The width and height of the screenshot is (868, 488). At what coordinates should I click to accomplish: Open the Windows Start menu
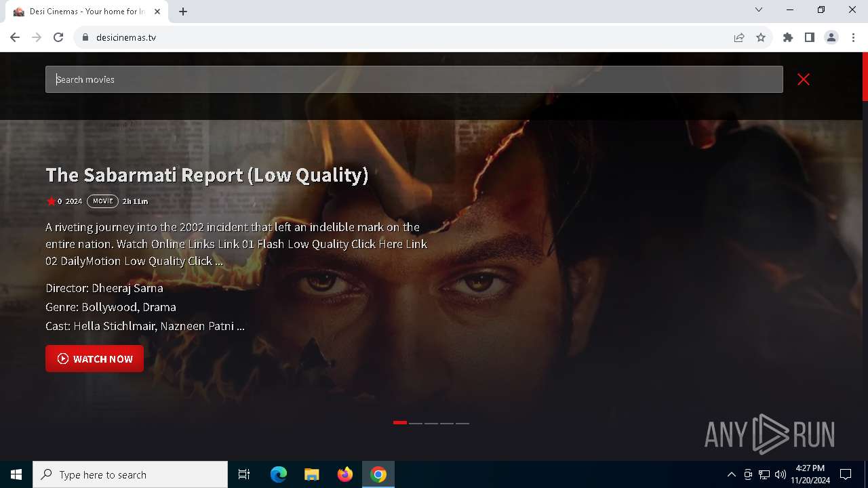[16, 474]
